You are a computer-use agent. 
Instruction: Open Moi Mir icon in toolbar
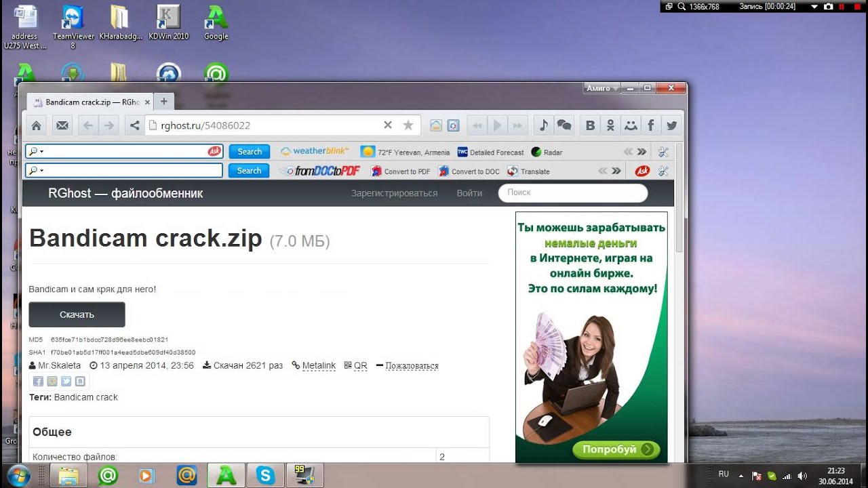631,125
